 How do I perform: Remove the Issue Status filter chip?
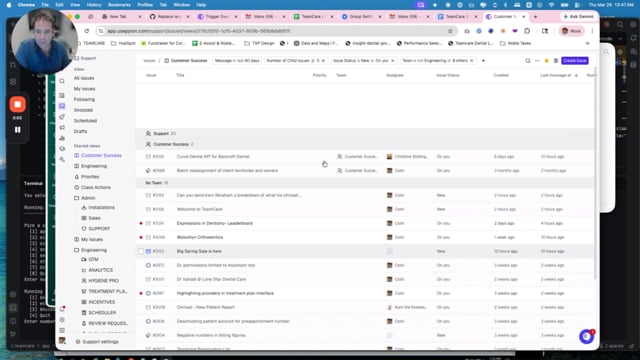point(393,60)
